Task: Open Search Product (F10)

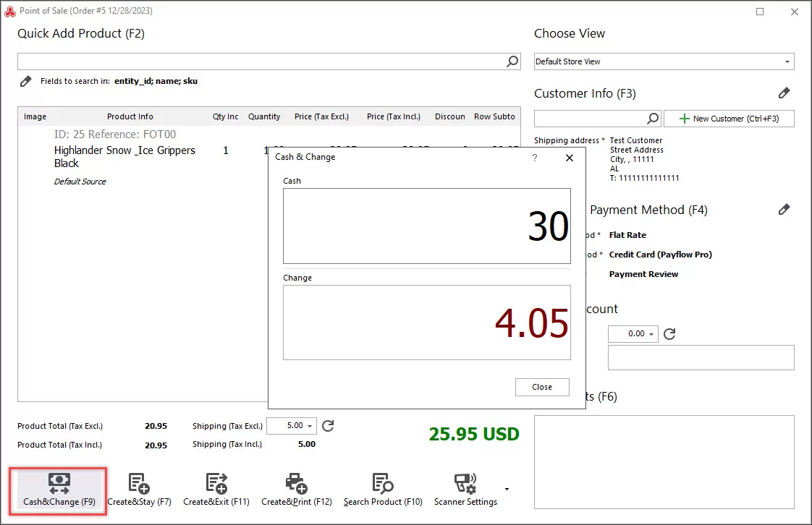Action: [383, 490]
